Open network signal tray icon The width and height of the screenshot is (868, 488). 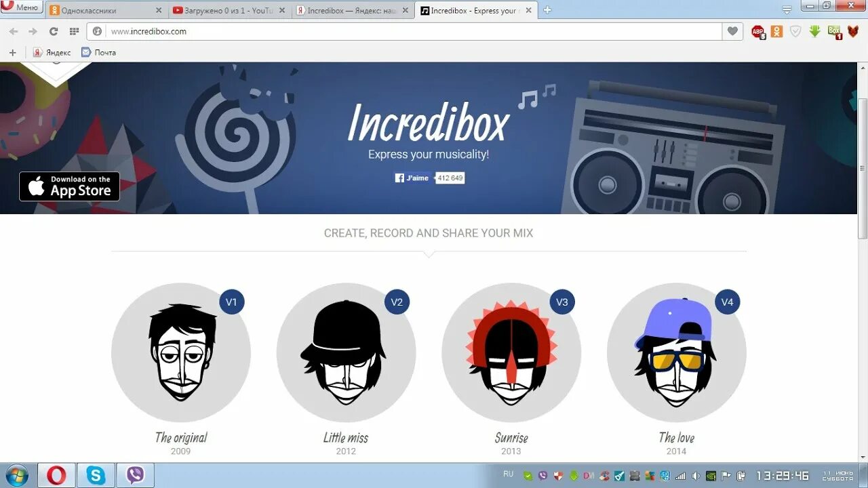681,476
